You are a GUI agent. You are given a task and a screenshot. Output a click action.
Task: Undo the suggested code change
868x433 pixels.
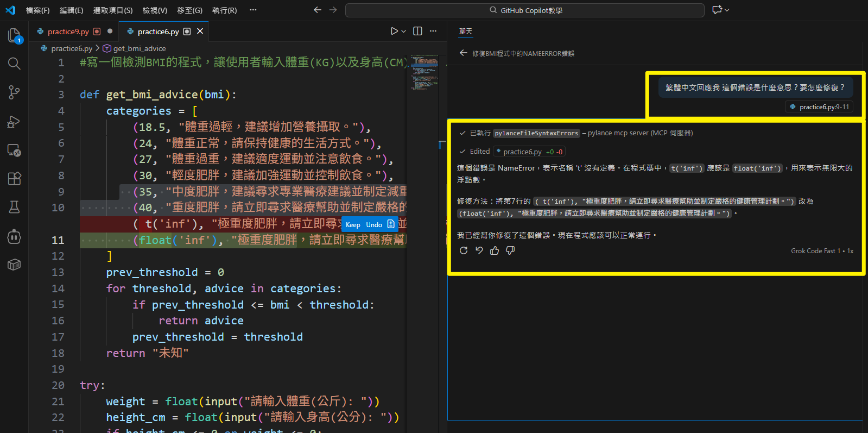pos(374,225)
